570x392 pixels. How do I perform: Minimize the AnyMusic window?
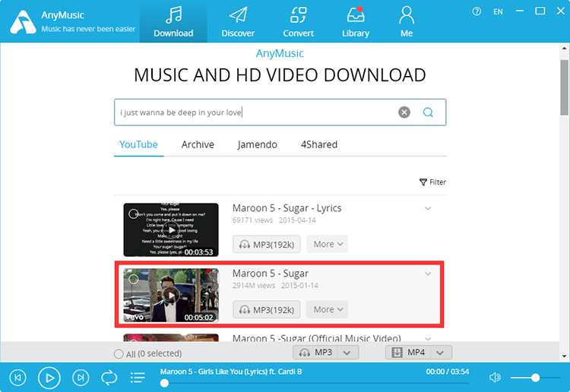(520, 11)
